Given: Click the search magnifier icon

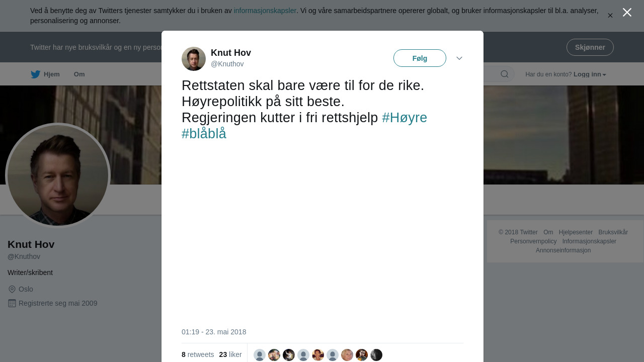Looking at the screenshot, I should [x=505, y=74].
